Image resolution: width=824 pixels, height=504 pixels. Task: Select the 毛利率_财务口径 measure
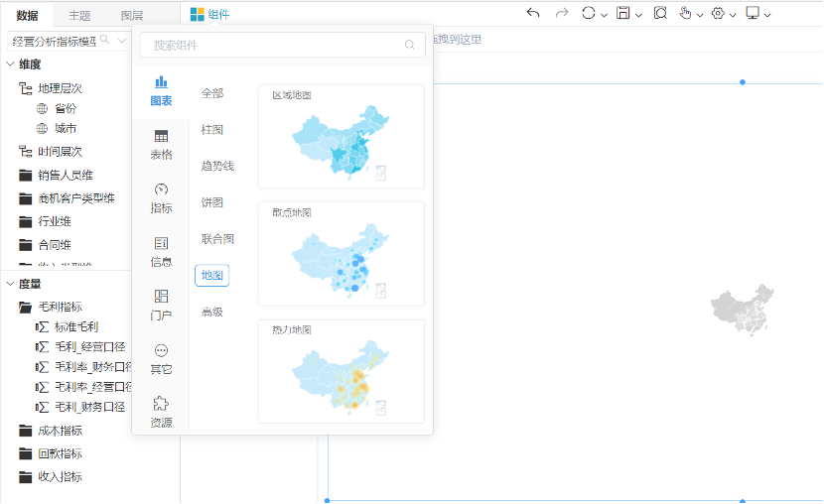coord(83,367)
